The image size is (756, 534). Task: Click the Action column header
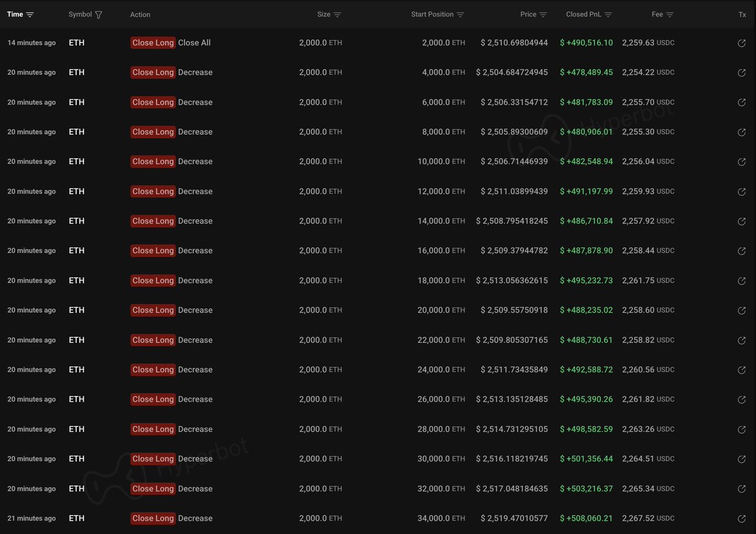click(140, 15)
